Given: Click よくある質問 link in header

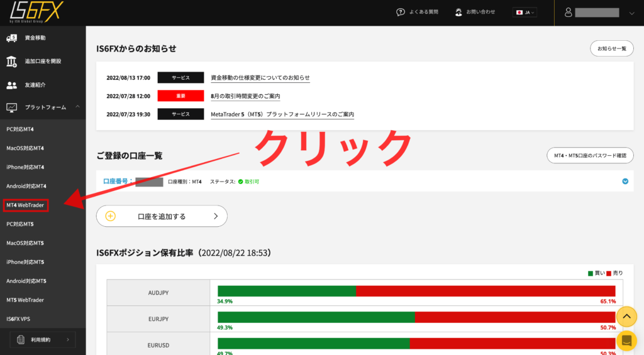Looking at the screenshot, I should pyautogui.click(x=423, y=12).
